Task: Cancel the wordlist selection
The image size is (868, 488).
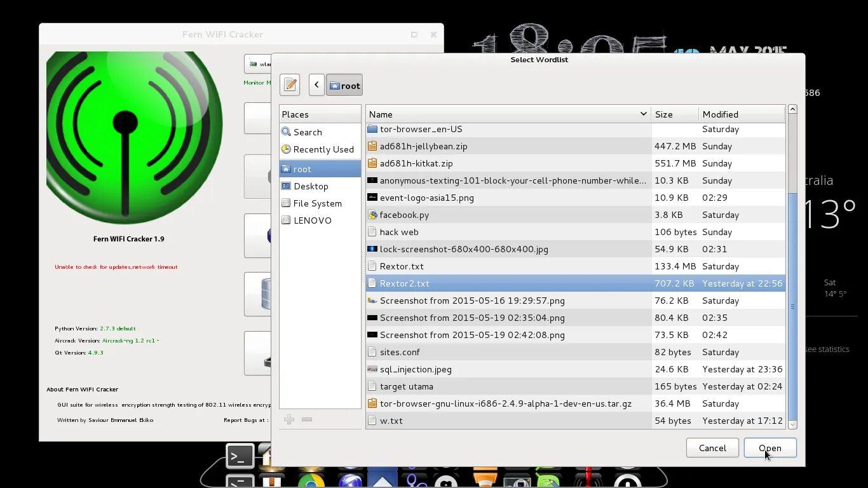Action: [x=712, y=448]
